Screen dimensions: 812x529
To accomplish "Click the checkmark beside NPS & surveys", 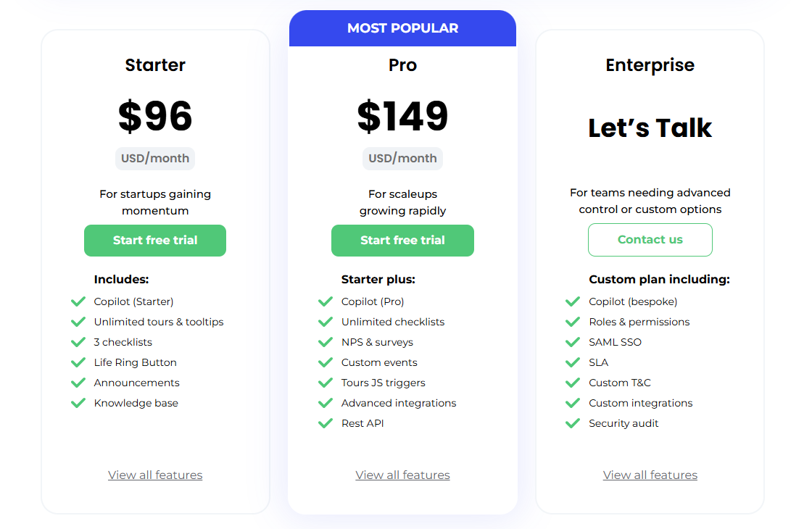I will (326, 342).
